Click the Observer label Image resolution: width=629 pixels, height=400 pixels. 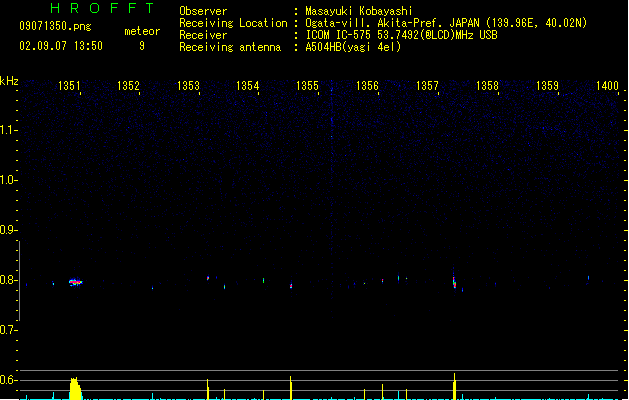[203, 11]
